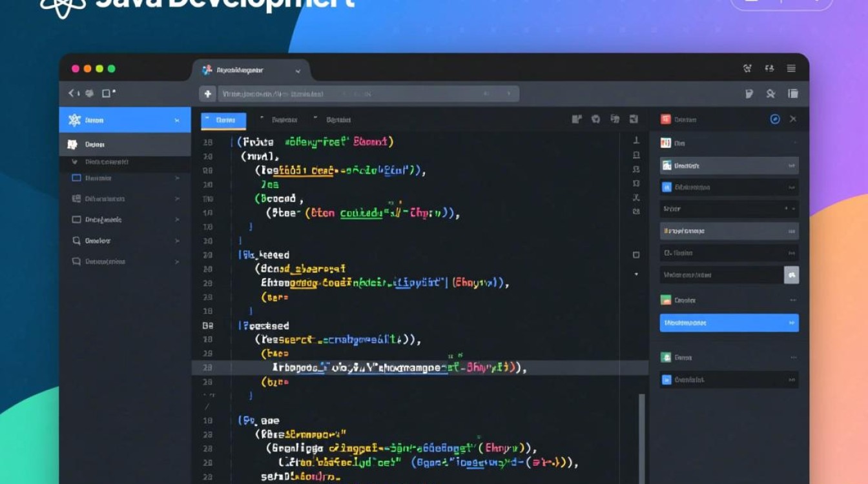Click the plus button left of address bar
This screenshot has height=484, width=868.
pos(207,94)
